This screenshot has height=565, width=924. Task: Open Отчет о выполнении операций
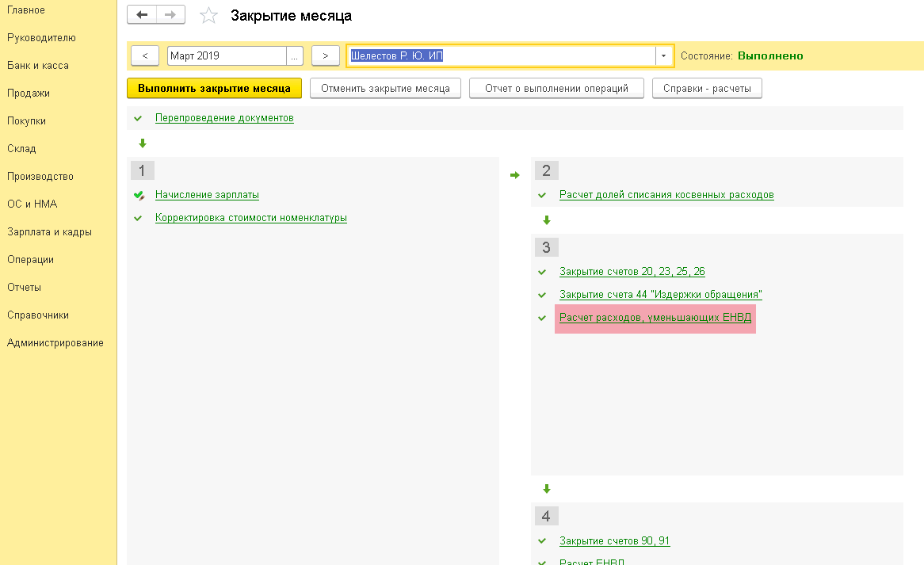(556, 89)
